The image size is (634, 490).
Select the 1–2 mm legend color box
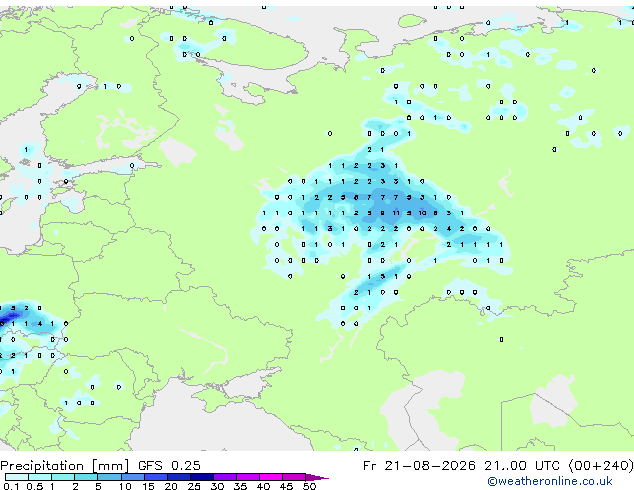(x=63, y=477)
